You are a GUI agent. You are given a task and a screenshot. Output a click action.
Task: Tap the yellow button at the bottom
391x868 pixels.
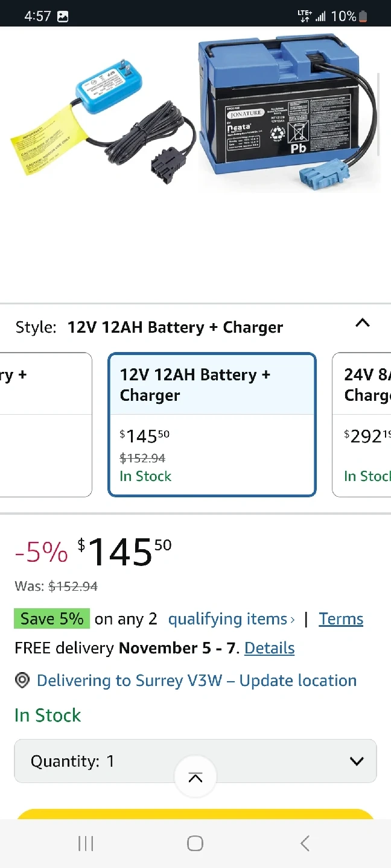195,814
